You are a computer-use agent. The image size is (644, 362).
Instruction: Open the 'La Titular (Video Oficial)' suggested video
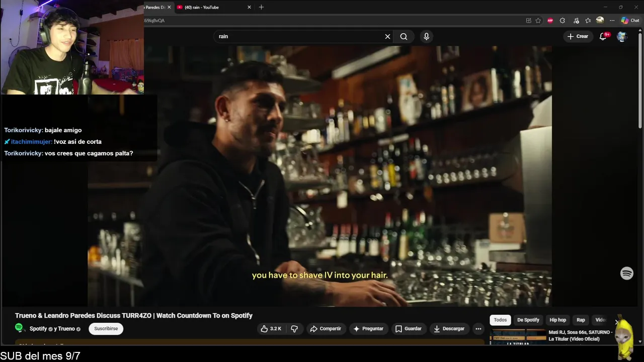click(x=581, y=335)
